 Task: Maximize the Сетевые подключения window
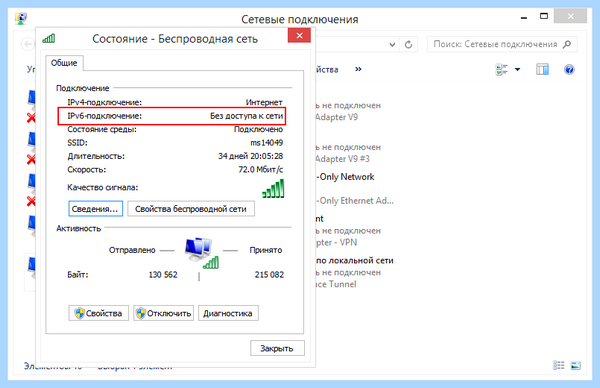coord(544,16)
